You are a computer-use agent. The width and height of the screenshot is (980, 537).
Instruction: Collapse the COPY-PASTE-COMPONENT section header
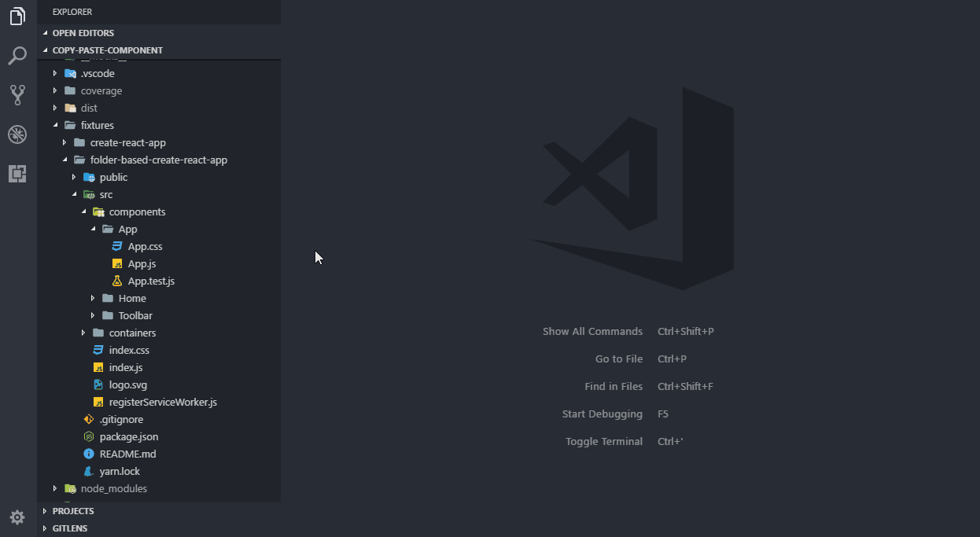[159, 50]
